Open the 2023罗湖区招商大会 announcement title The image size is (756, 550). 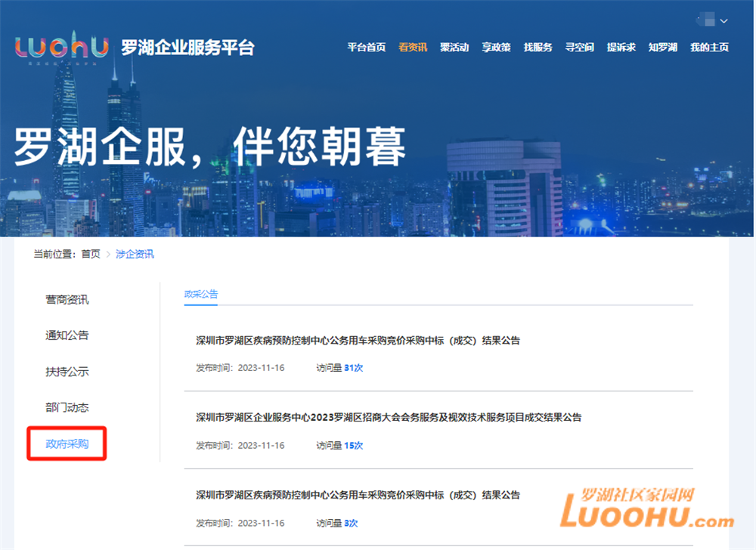388,418
